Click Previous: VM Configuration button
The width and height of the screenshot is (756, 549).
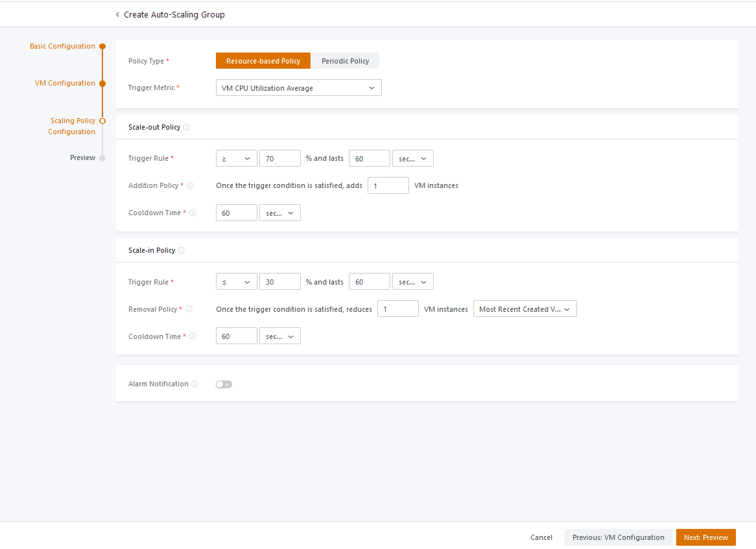[618, 537]
